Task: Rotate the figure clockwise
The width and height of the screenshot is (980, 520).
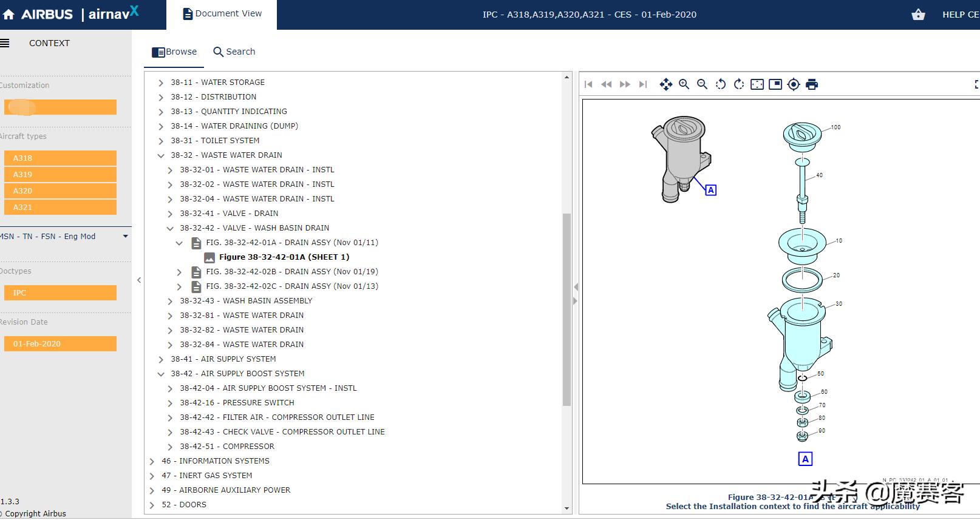Action: pyautogui.click(x=738, y=84)
